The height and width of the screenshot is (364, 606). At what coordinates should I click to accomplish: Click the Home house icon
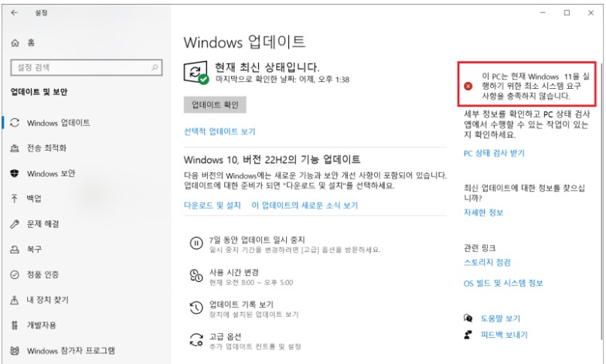pos(15,43)
